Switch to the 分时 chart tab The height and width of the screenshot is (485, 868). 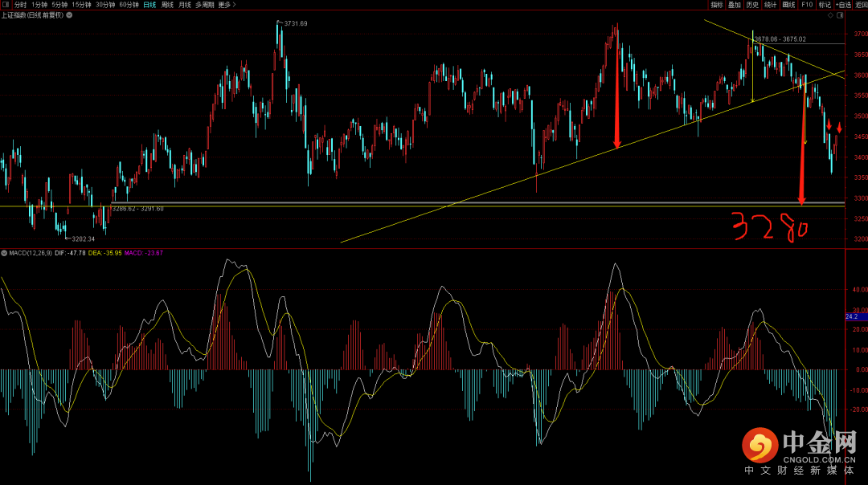click(x=20, y=5)
